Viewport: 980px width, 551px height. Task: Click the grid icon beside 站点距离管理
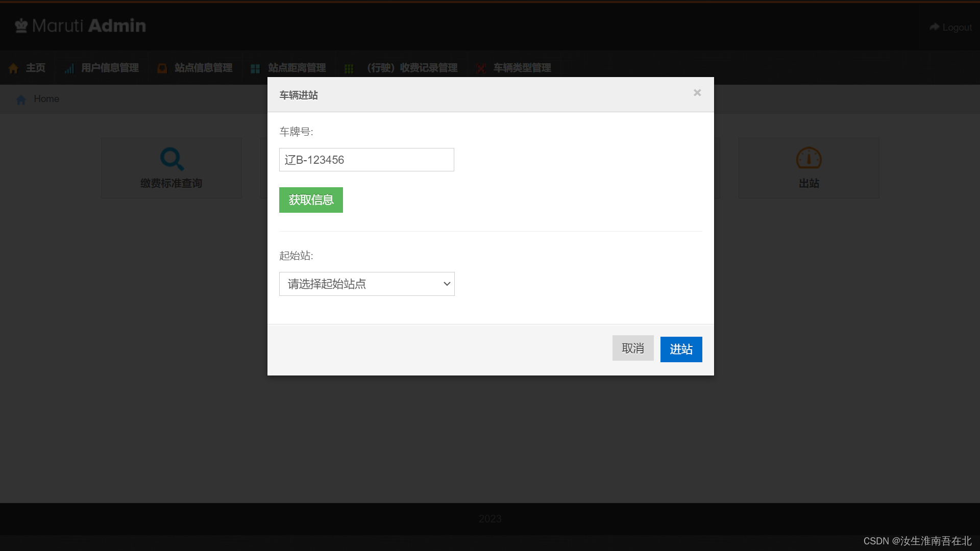click(255, 68)
